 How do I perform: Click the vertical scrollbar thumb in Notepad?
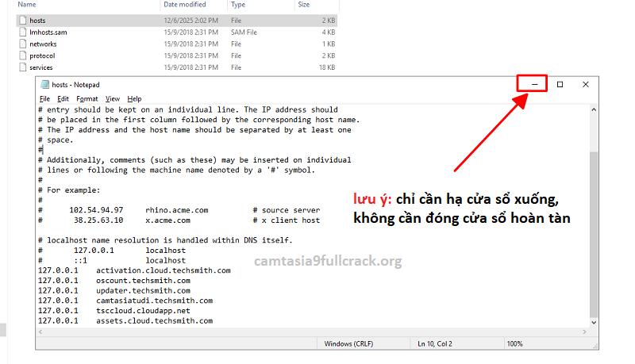(x=594, y=235)
